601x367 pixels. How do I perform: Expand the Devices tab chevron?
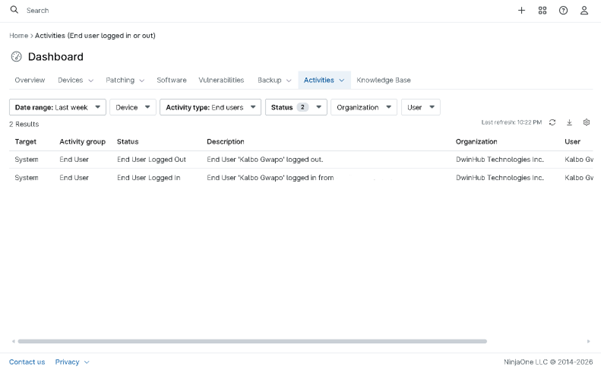click(91, 81)
